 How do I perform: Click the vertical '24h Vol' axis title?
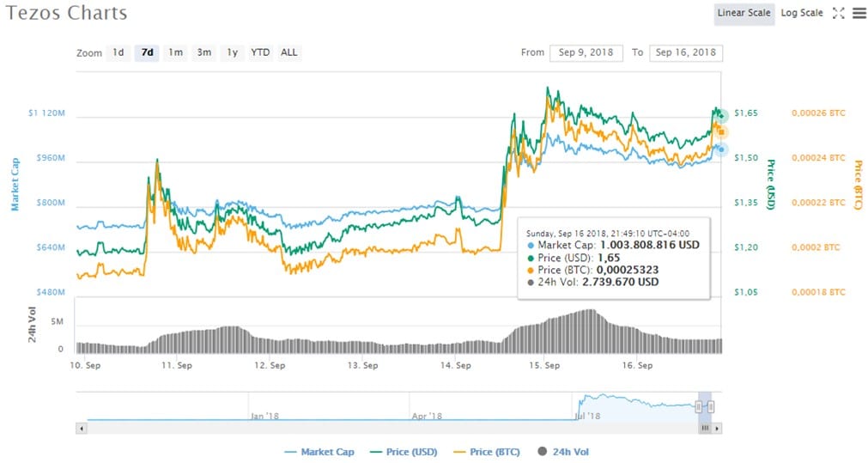pyautogui.click(x=32, y=325)
